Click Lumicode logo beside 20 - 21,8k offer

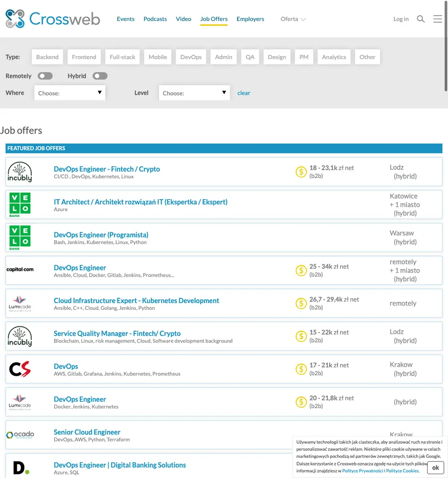20,402
